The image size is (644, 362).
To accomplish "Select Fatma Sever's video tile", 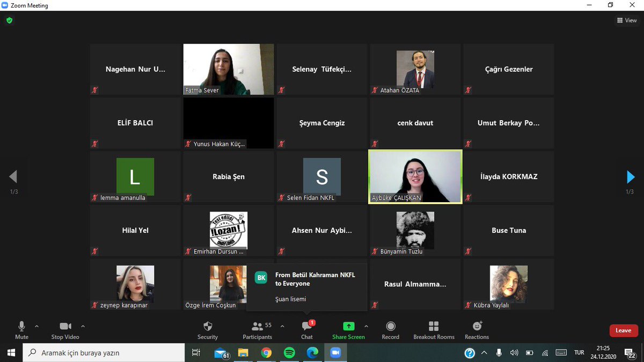I will pos(229,69).
